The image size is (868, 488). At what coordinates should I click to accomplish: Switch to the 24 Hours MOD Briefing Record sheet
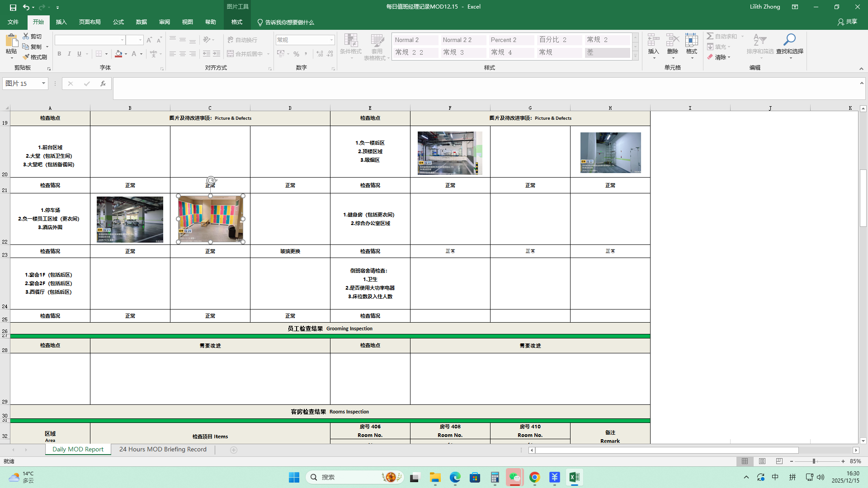pos(163,450)
